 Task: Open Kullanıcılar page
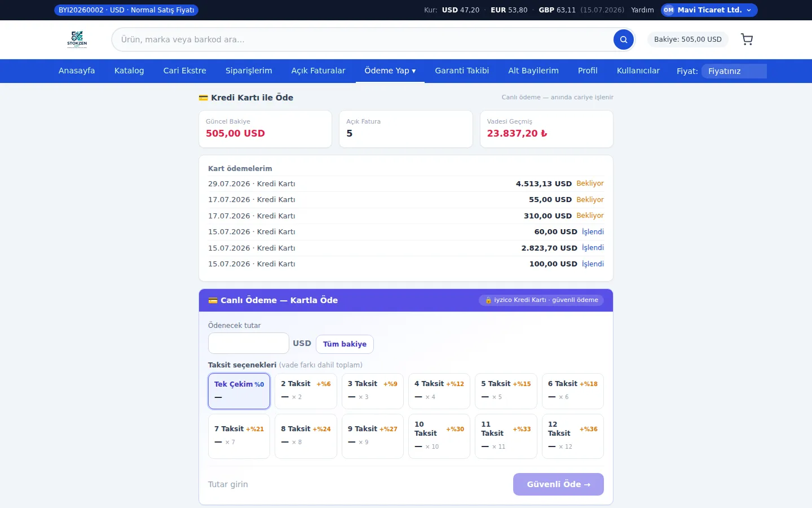(638, 71)
